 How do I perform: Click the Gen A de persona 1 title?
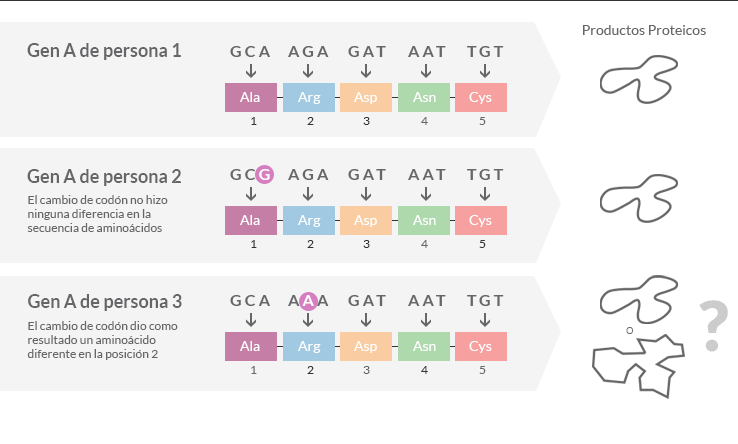(x=104, y=51)
